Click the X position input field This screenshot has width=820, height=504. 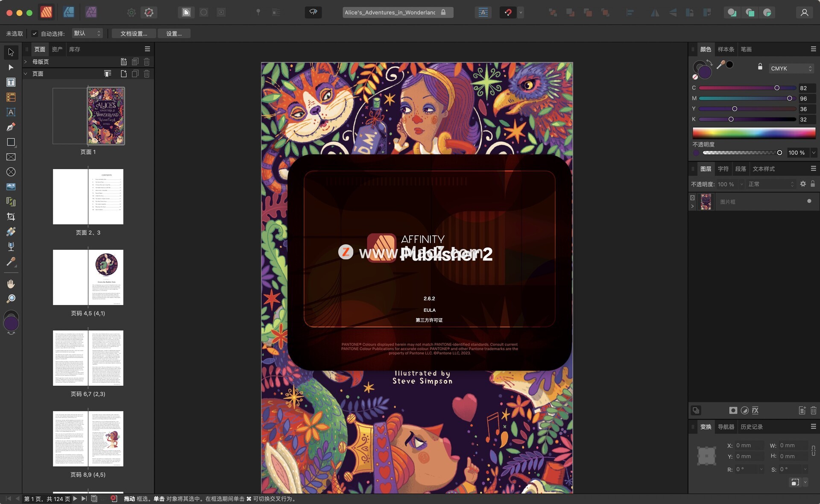[x=750, y=445]
